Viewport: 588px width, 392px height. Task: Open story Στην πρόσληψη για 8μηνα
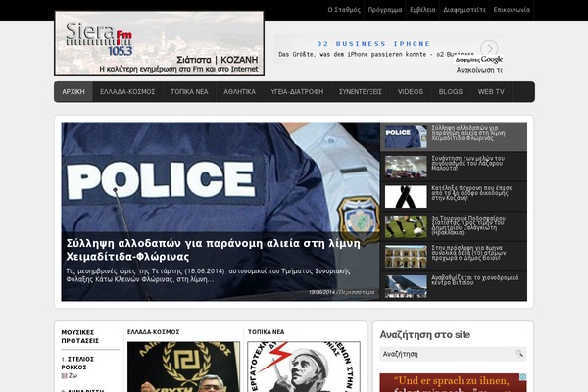click(x=468, y=253)
